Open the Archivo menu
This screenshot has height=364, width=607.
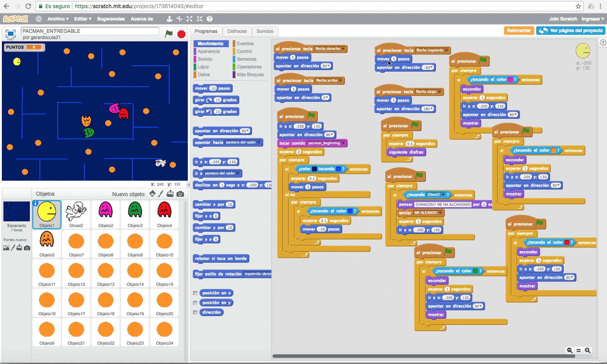[x=58, y=19]
